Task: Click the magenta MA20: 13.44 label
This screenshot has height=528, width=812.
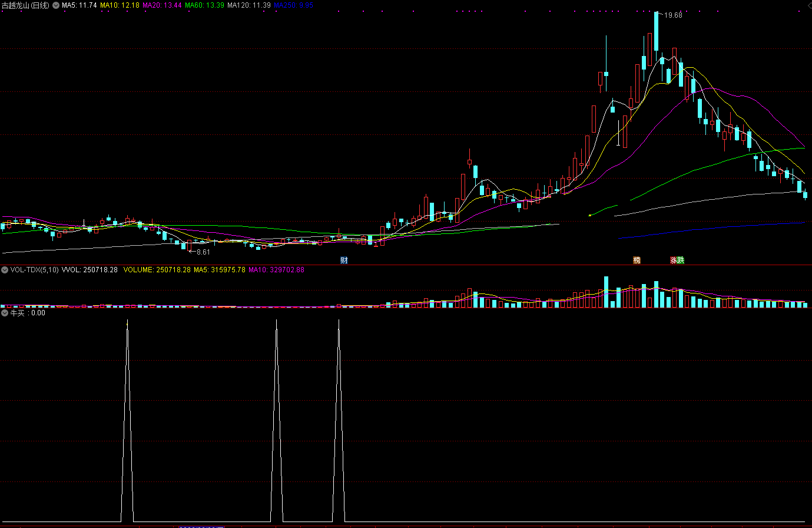Action: (x=162, y=5)
